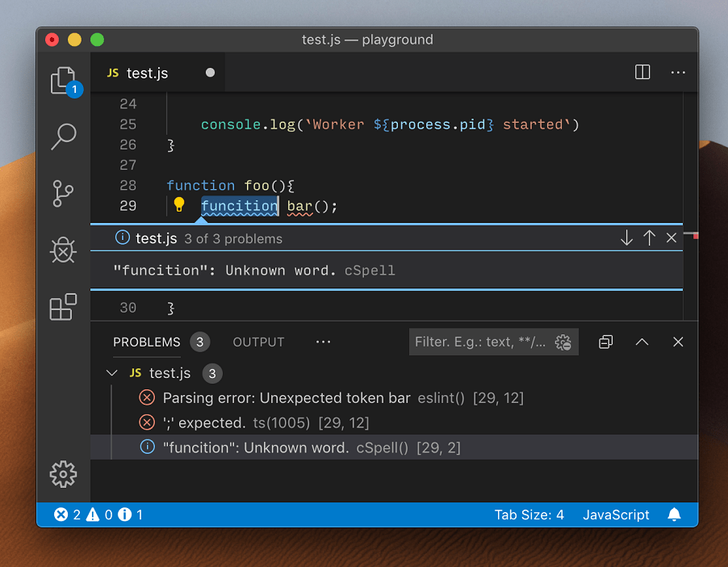This screenshot has height=567, width=728.
Task: Click Collapse All in the Problems panel
Action: (x=605, y=342)
